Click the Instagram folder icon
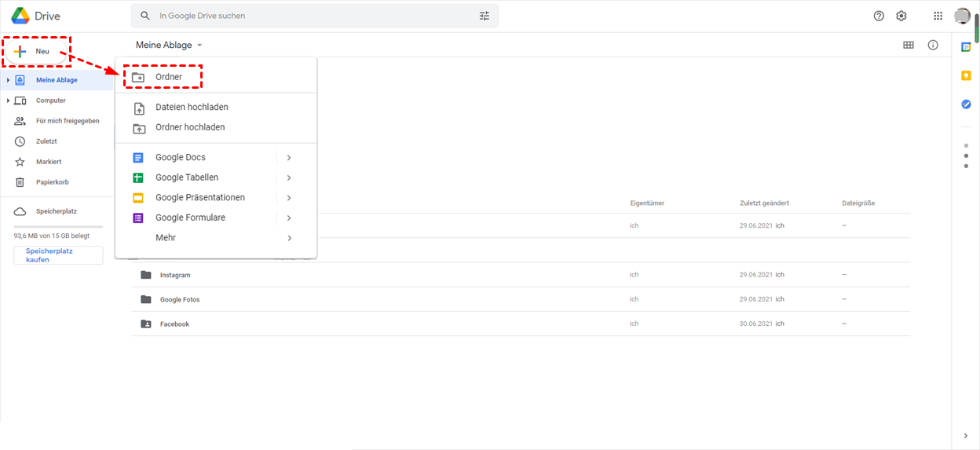This screenshot has width=980, height=450. point(145,275)
